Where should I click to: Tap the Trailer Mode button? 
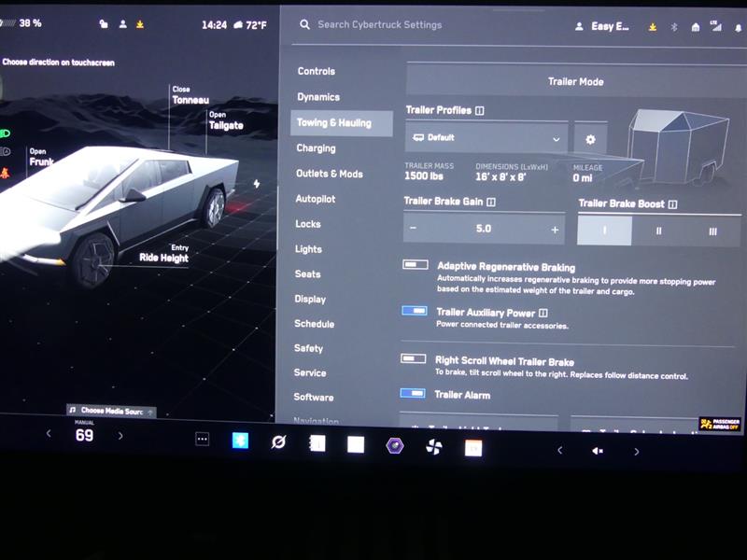[x=576, y=81]
